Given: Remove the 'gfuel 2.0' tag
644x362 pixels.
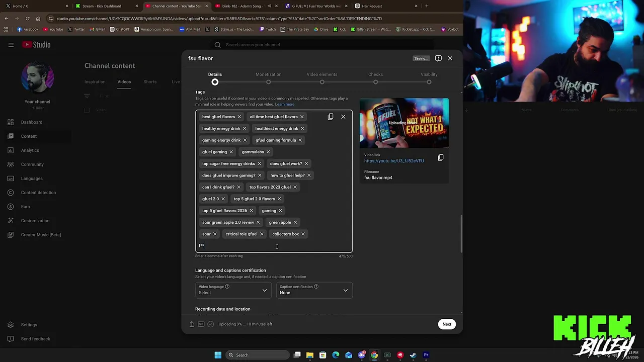Looking at the screenshot, I should (223, 199).
